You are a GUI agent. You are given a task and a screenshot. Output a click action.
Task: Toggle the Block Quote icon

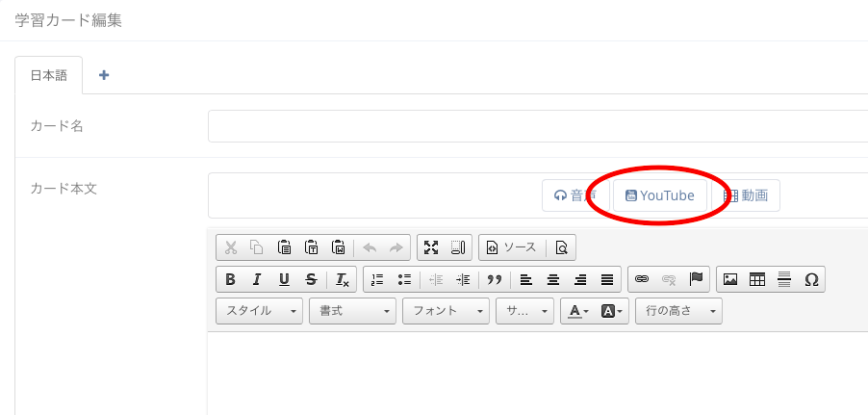[x=494, y=280]
